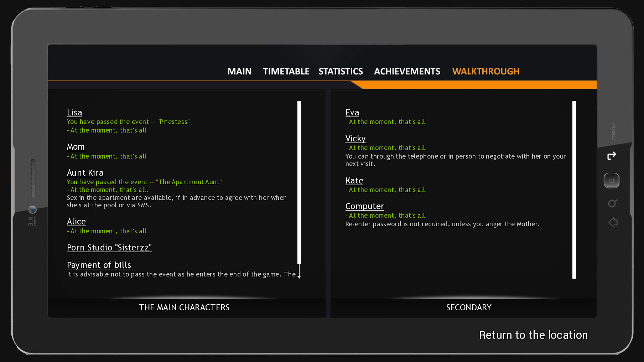Open the Aunt Kira walkthrough entry
The image size is (644, 362).
point(85,173)
